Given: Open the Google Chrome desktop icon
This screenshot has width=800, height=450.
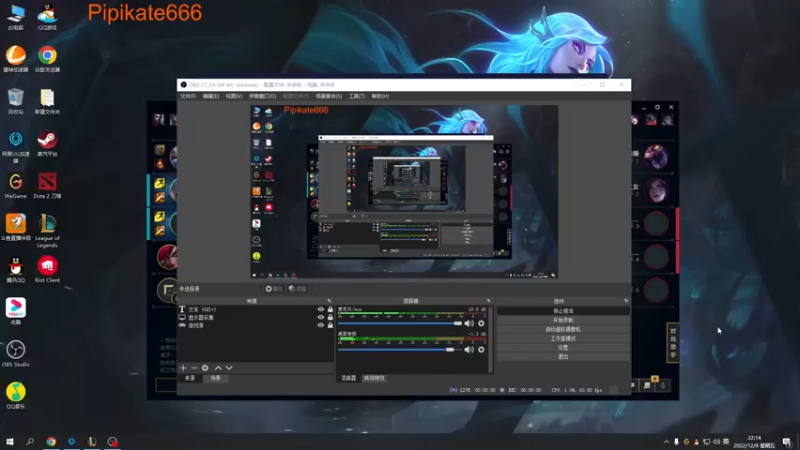Looking at the screenshot, I should pyautogui.click(x=47, y=59).
